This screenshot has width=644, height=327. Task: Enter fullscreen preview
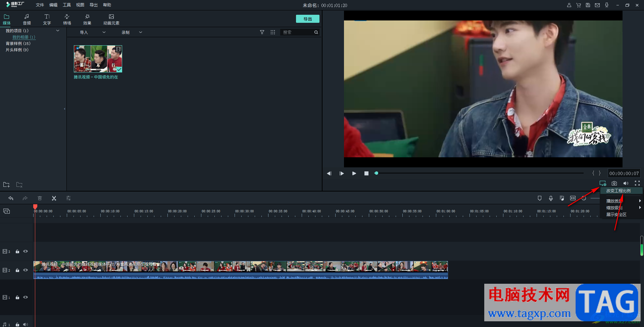(637, 183)
